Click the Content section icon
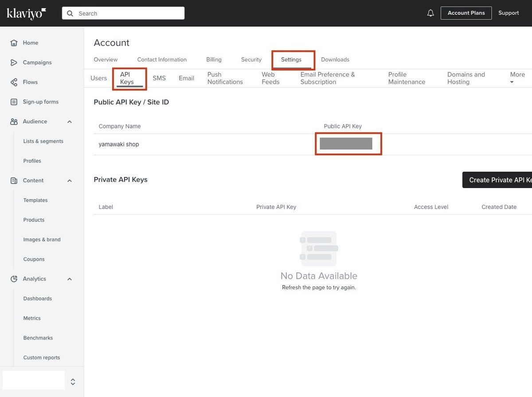Screen dimensions: 532x397 coord(14,181)
